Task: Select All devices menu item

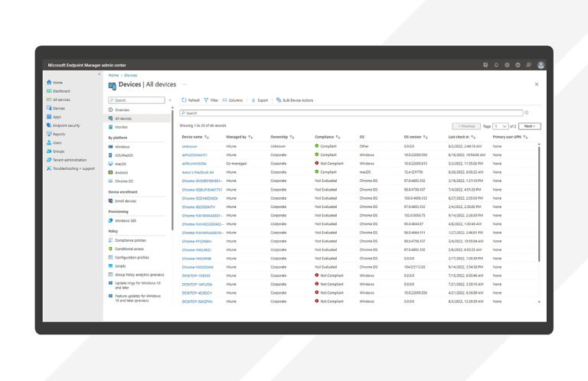Action: pos(137,119)
